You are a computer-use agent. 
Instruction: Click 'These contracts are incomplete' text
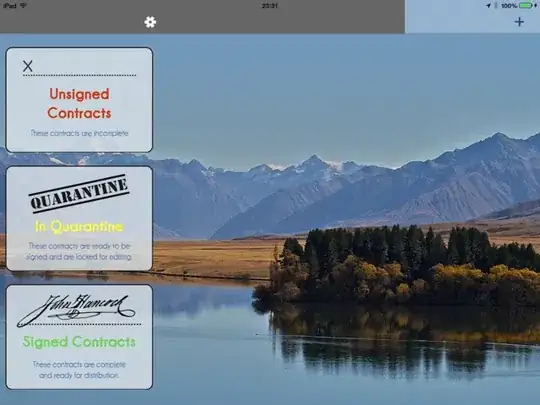(x=79, y=133)
